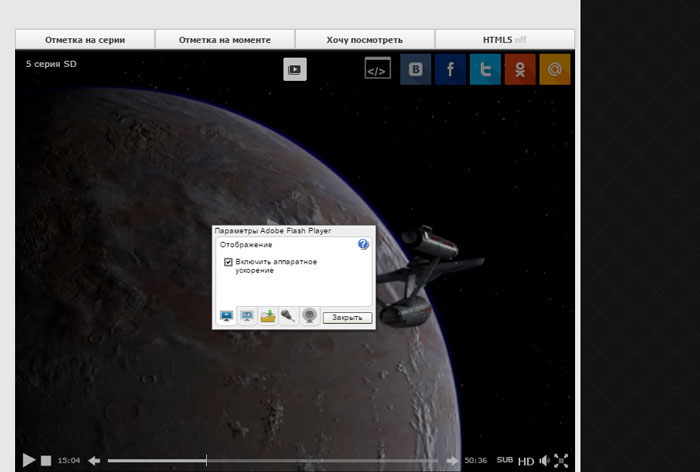Screen dimensions: 700x472
Task: Click the elapsed time 15:04
Action: tap(69, 460)
